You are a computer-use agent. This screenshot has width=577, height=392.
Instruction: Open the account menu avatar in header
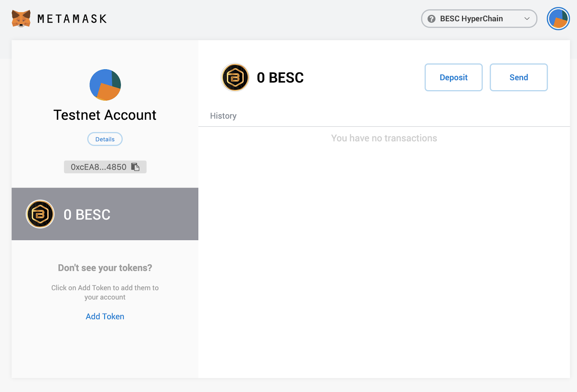tap(558, 19)
